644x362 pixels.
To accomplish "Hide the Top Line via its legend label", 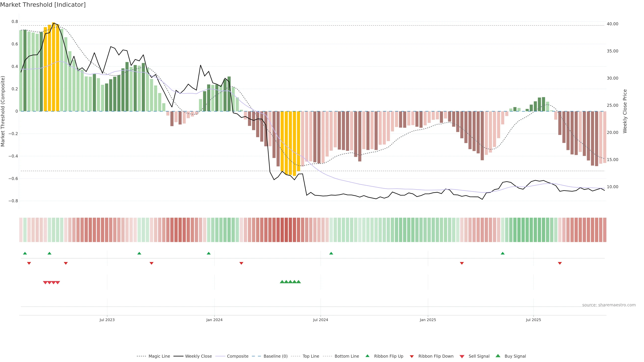I will tap(311, 356).
